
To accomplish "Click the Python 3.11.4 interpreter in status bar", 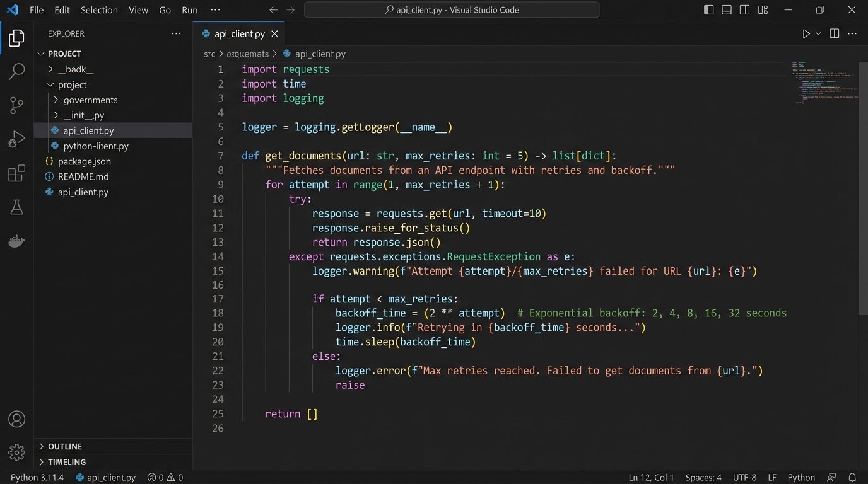I will pos(37,478).
